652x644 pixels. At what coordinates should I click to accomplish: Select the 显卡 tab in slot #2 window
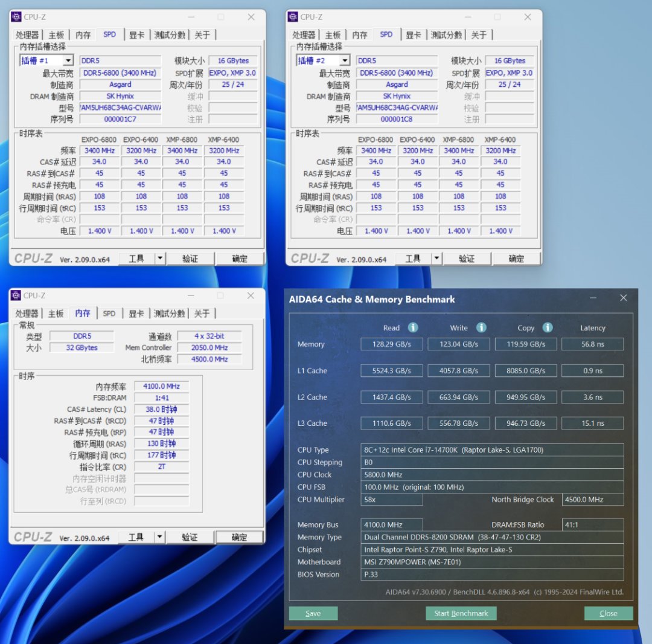[x=413, y=34]
